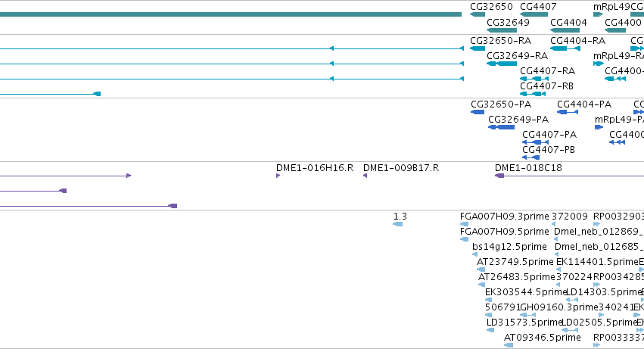The height and width of the screenshot is (349, 644).
Task: Select the purple block glyph under DME1-018C18
Action: [x=499, y=176]
